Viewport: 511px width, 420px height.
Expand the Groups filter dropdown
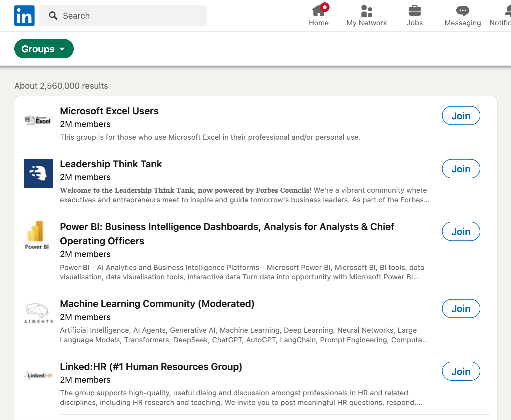pos(44,49)
